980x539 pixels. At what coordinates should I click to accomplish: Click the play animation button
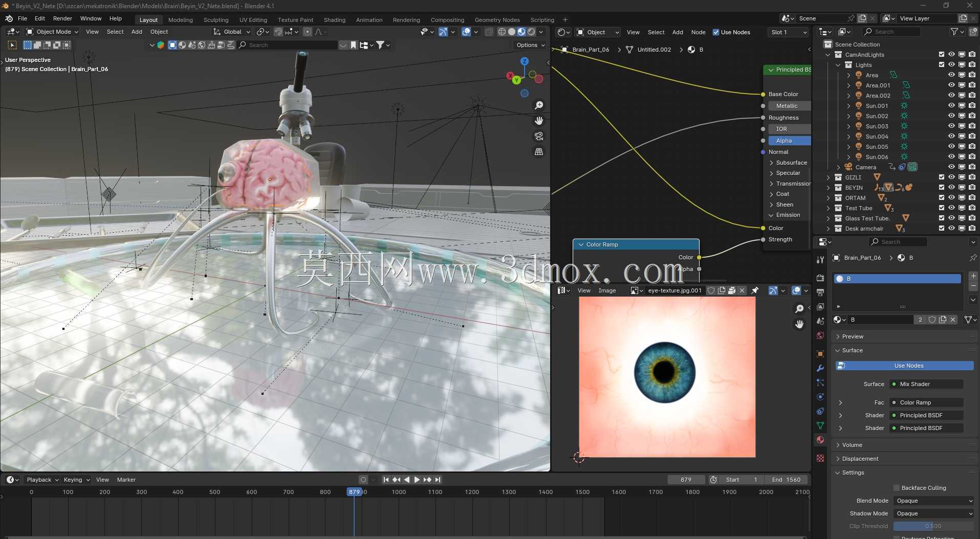coord(417,480)
